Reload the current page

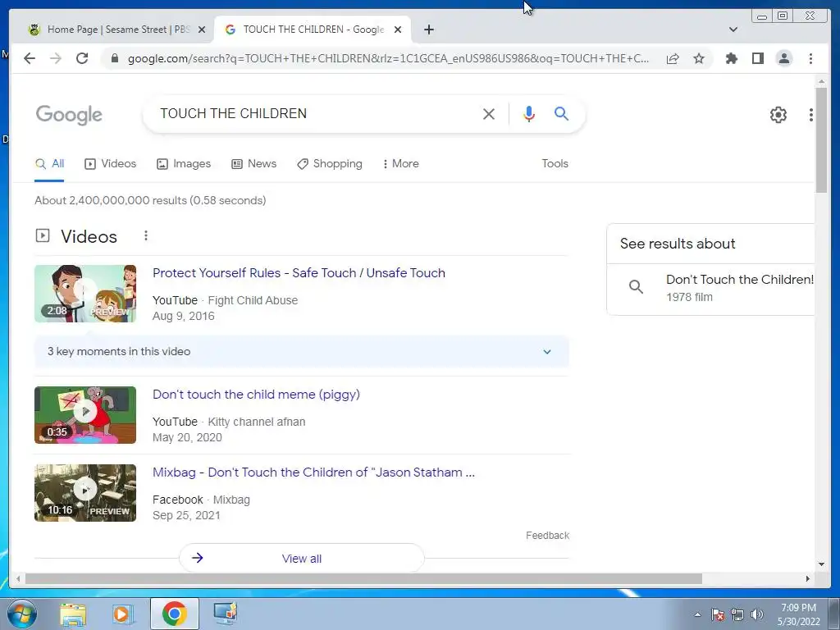[82, 58]
